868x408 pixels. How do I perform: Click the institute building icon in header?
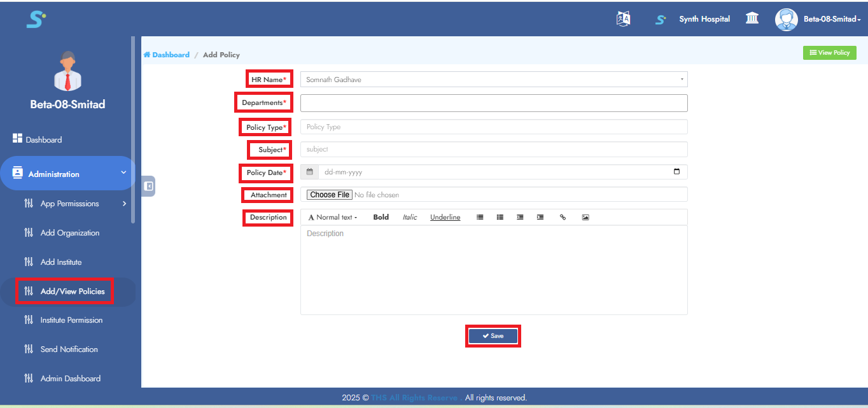pyautogui.click(x=752, y=18)
